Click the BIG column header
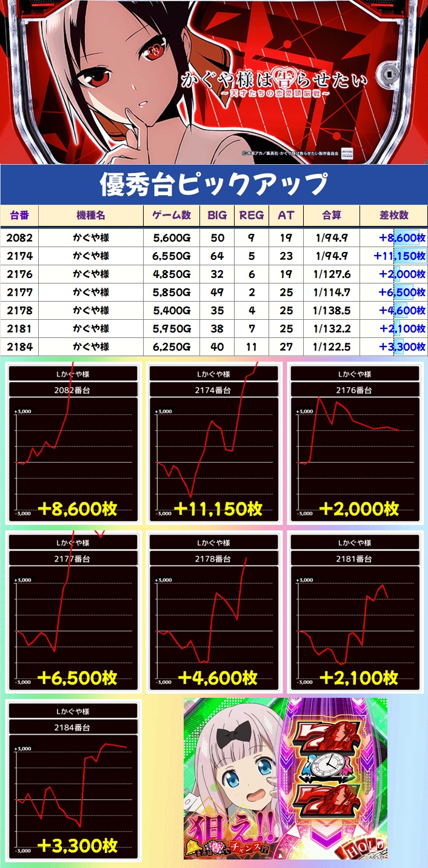The image size is (428, 868). (217, 216)
